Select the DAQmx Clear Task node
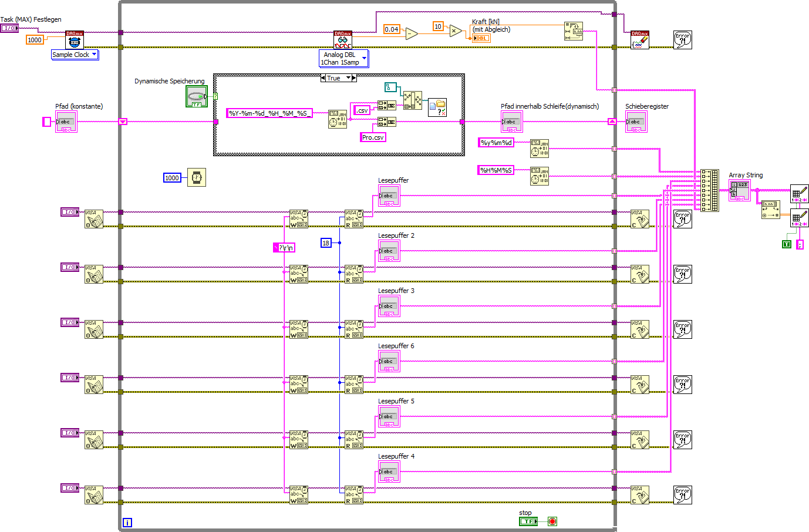This screenshot has width=809, height=532. (x=640, y=40)
